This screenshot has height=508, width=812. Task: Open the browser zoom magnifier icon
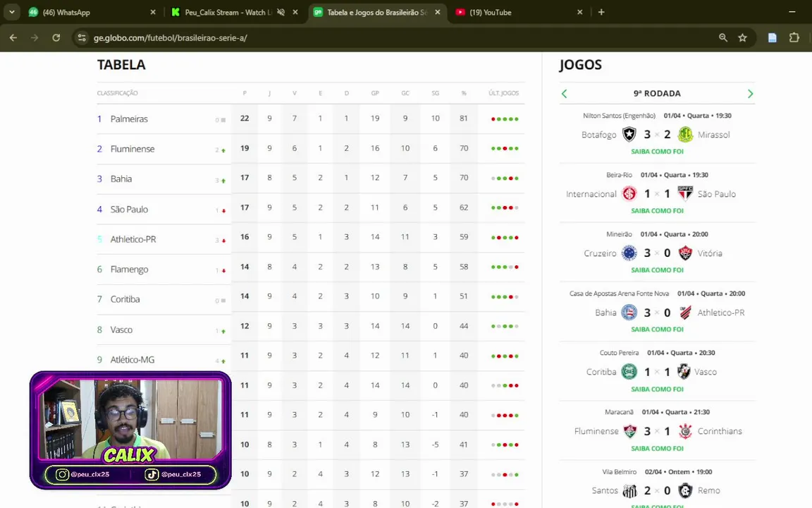(723, 38)
